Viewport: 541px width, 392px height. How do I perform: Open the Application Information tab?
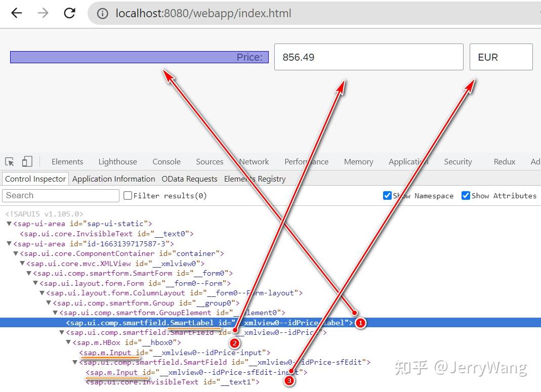pos(113,179)
